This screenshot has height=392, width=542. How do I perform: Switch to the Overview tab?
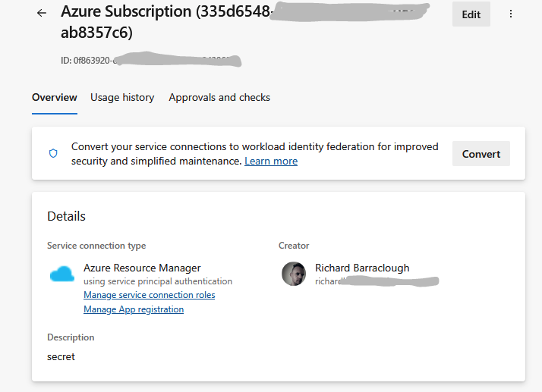tap(54, 97)
